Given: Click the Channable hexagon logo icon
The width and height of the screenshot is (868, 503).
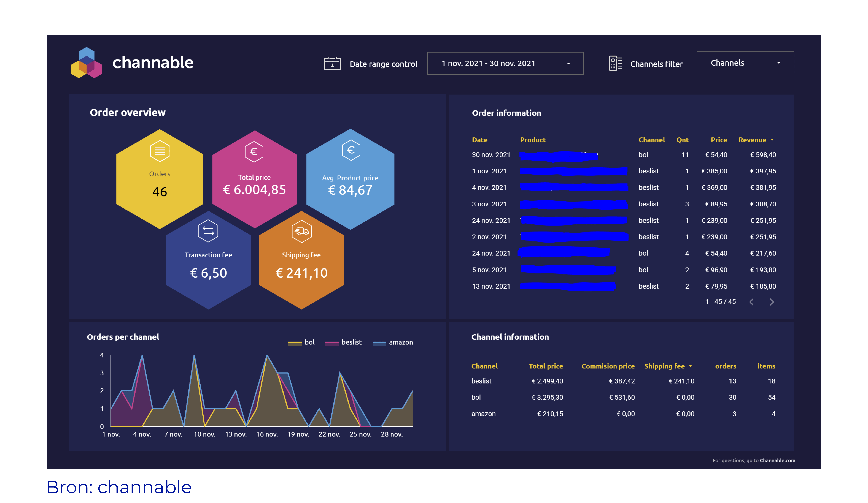Looking at the screenshot, I should [87, 63].
